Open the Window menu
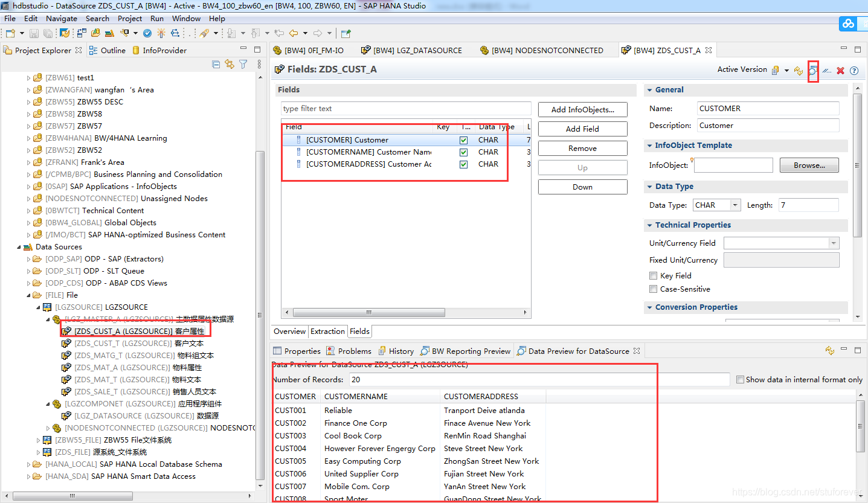The height and width of the screenshot is (503, 868). 186,19
